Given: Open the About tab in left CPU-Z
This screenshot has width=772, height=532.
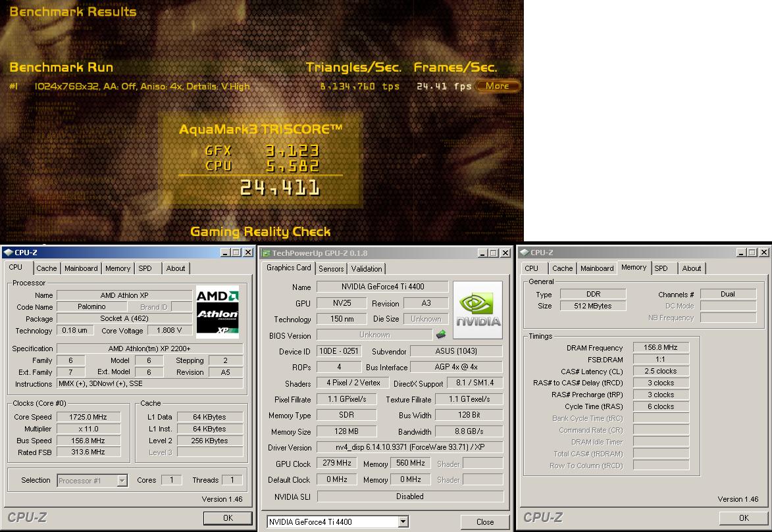Looking at the screenshot, I should (x=176, y=268).
